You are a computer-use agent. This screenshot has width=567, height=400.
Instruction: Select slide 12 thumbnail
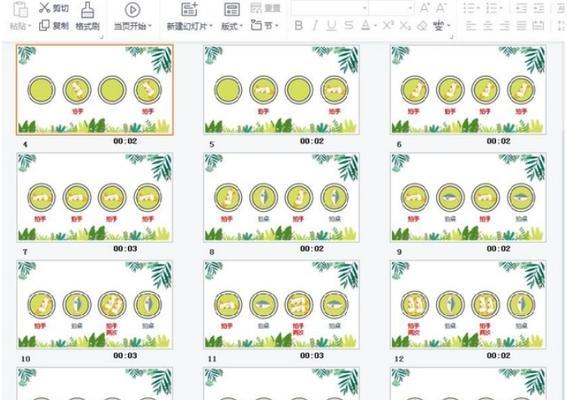coord(468,305)
